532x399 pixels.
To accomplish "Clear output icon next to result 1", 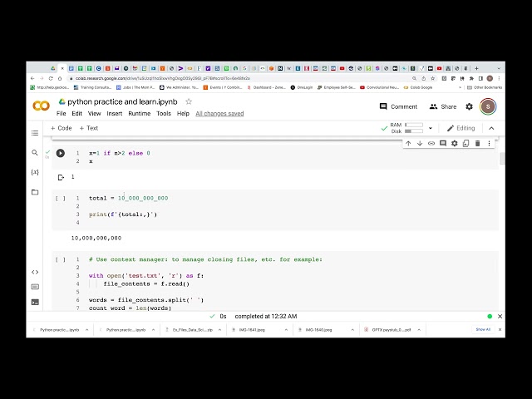I will 61,177.
